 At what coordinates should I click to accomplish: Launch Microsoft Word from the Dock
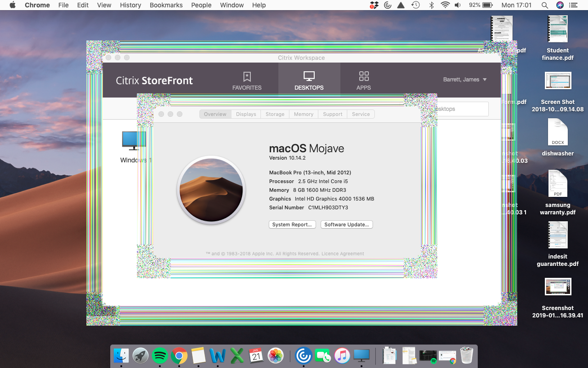(x=218, y=355)
